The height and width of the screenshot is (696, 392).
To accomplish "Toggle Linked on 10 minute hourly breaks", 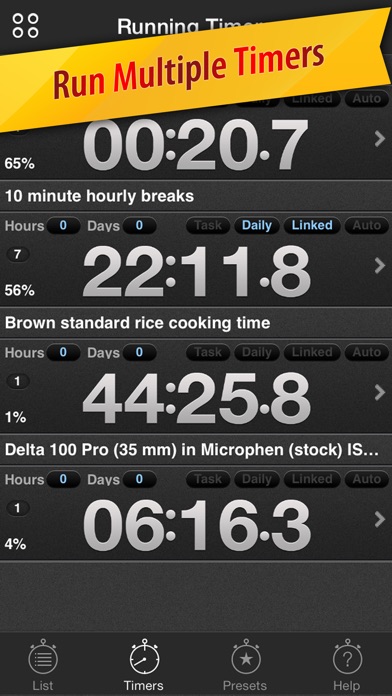I will 312,225.
